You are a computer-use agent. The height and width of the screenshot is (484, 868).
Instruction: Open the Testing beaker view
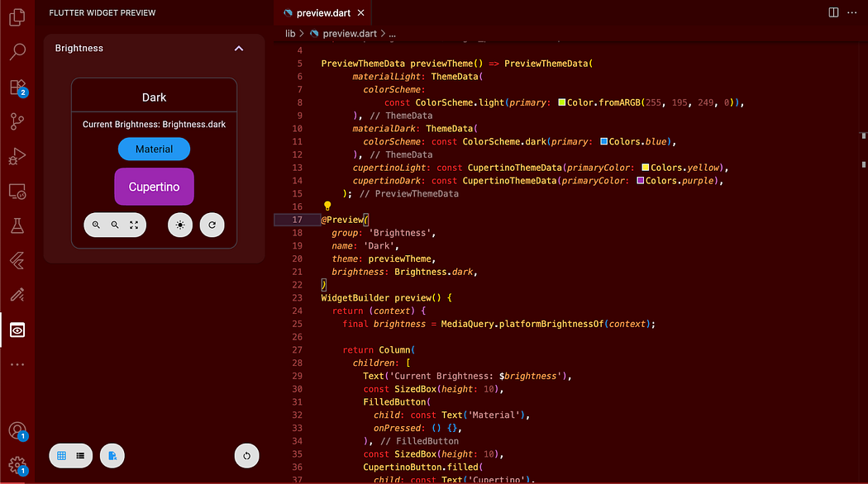[x=17, y=224]
